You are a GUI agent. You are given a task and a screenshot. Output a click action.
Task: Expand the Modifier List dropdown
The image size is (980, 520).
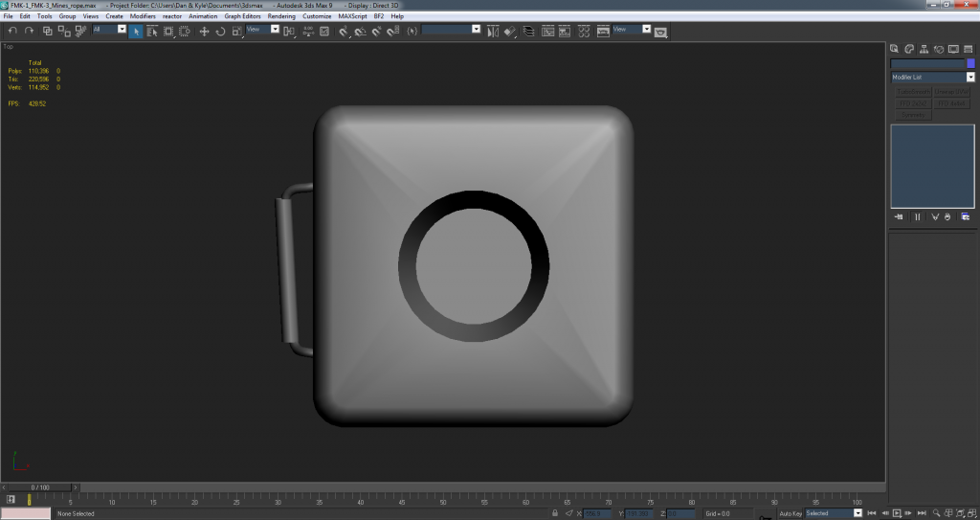(x=970, y=77)
